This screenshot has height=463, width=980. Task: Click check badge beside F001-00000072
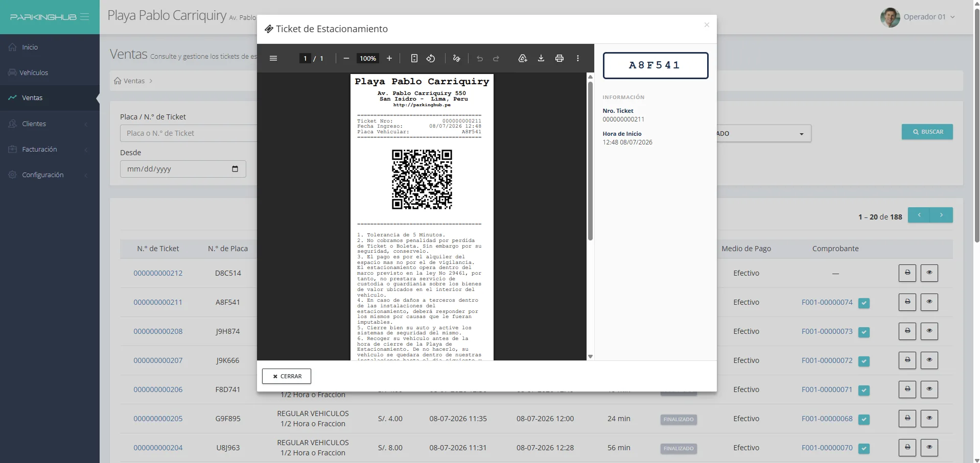864,361
